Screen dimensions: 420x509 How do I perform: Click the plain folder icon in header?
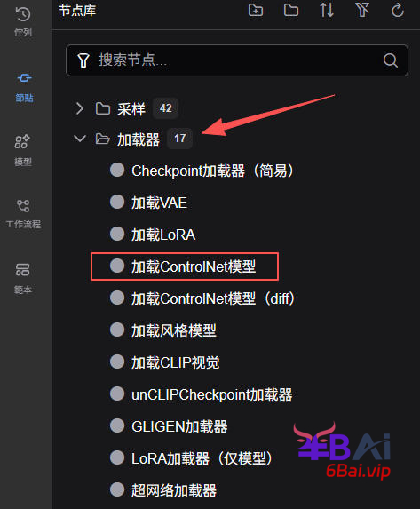pos(291,11)
